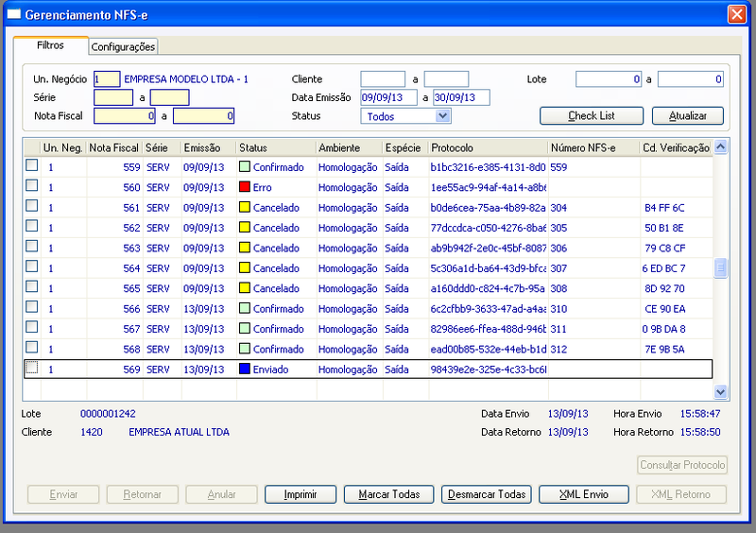This screenshot has height=533, width=756.
Task: Click the Data Emissão end field 30/09/13
Action: click(x=461, y=97)
